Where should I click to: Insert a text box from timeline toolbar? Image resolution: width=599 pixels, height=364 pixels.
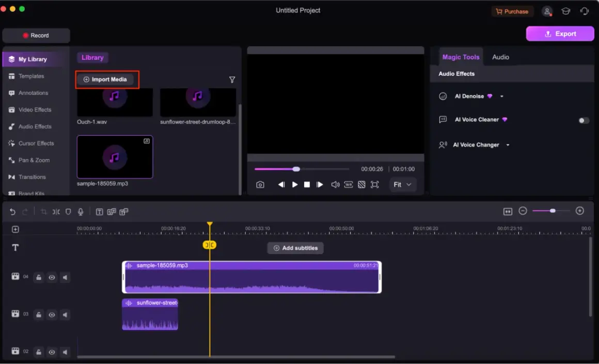(99, 212)
